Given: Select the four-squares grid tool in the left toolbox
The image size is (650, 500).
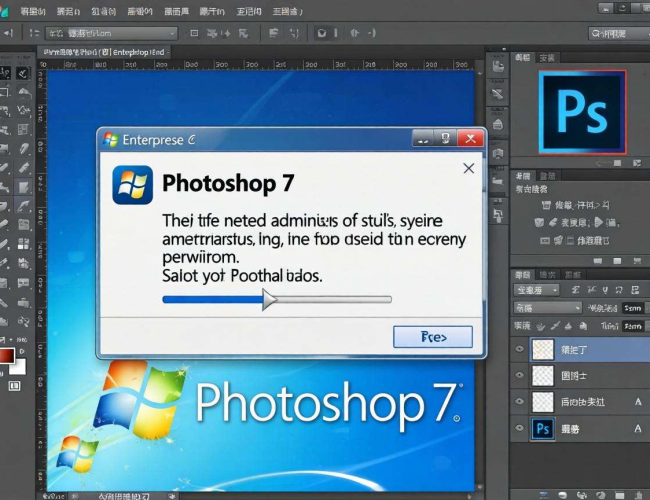Looking at the screenshot, I should (x=24, y=244).
